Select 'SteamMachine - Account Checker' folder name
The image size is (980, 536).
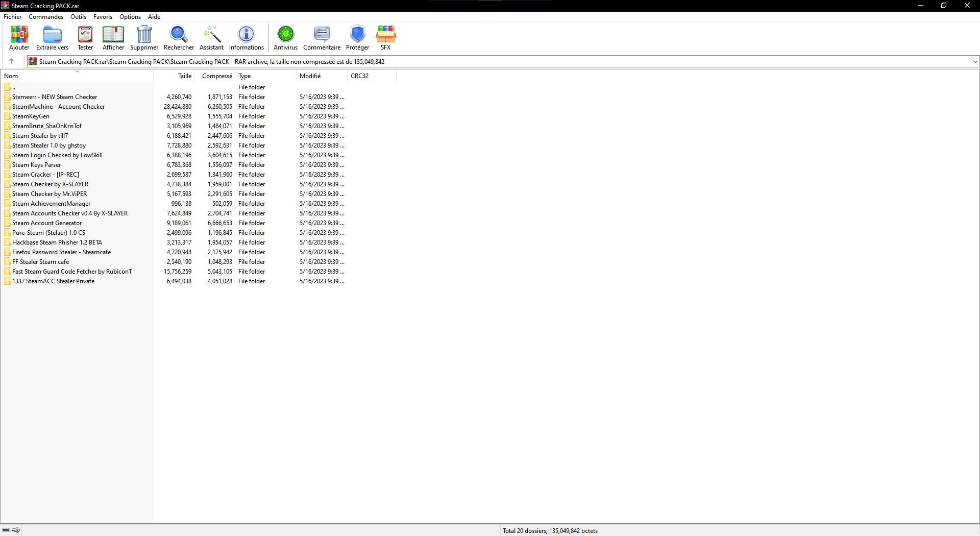pyautogui.click(x=58, y=107)
